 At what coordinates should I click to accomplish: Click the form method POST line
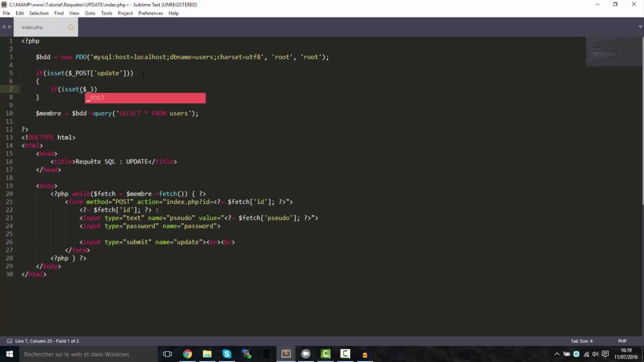[179, 202]
